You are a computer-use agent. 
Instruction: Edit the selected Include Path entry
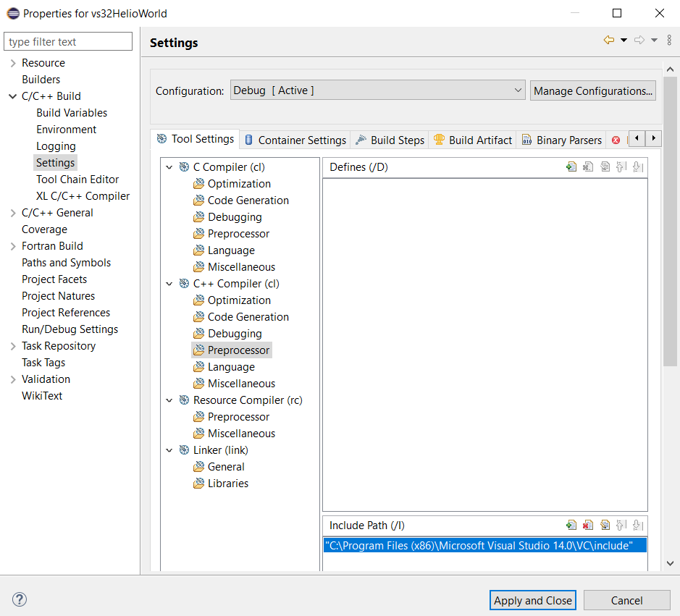tap(605, 526)
